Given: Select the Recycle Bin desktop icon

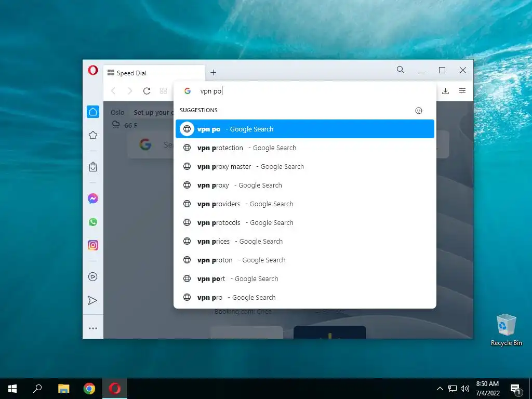Looking at the screenshot, I should pos(506,330).
